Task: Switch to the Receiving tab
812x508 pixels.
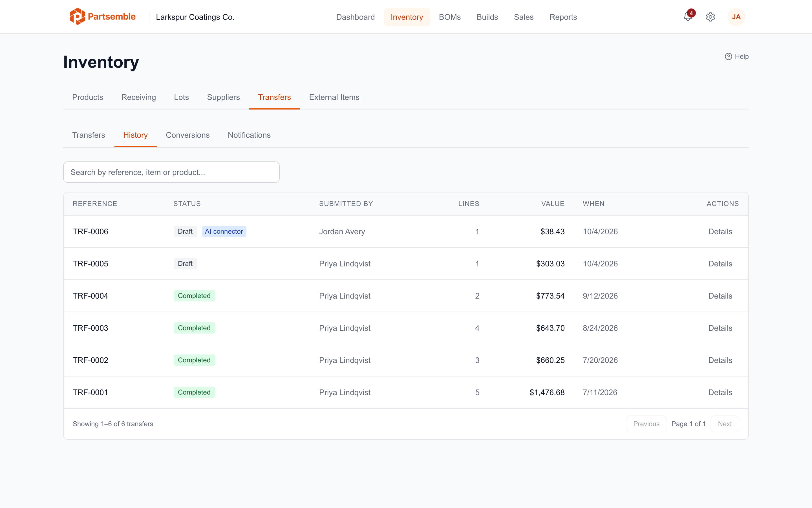Action: coord(139,97)
